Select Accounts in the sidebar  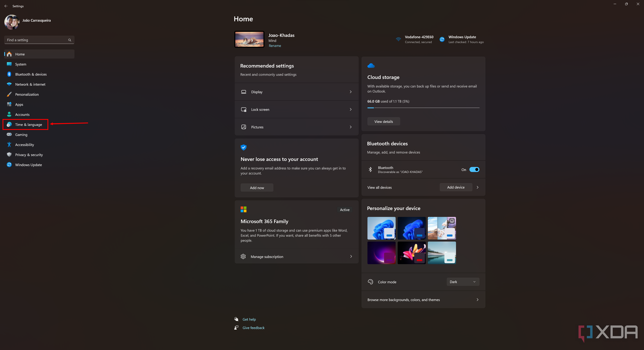39,114
